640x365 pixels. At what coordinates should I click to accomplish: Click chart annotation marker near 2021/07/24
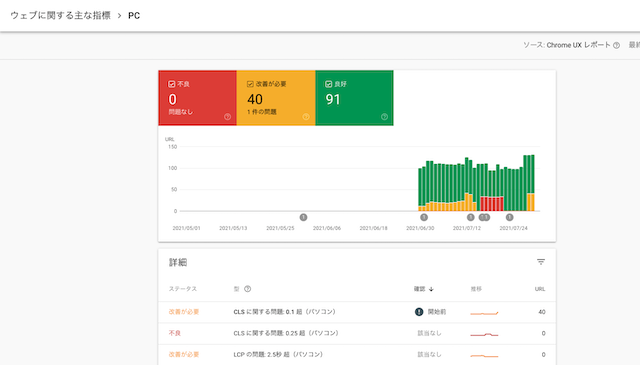pyautogui.click(x=509, y=217)
